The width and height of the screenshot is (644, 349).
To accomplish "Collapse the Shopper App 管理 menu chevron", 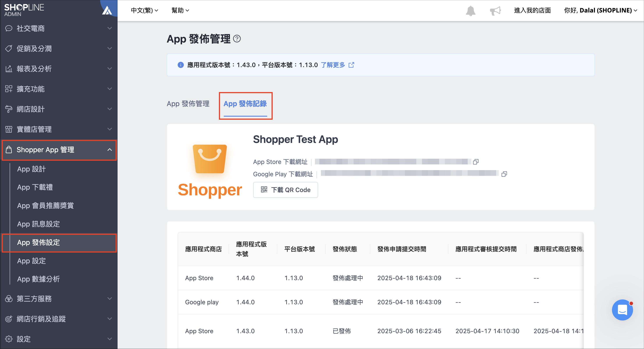I will pos(109,149).
